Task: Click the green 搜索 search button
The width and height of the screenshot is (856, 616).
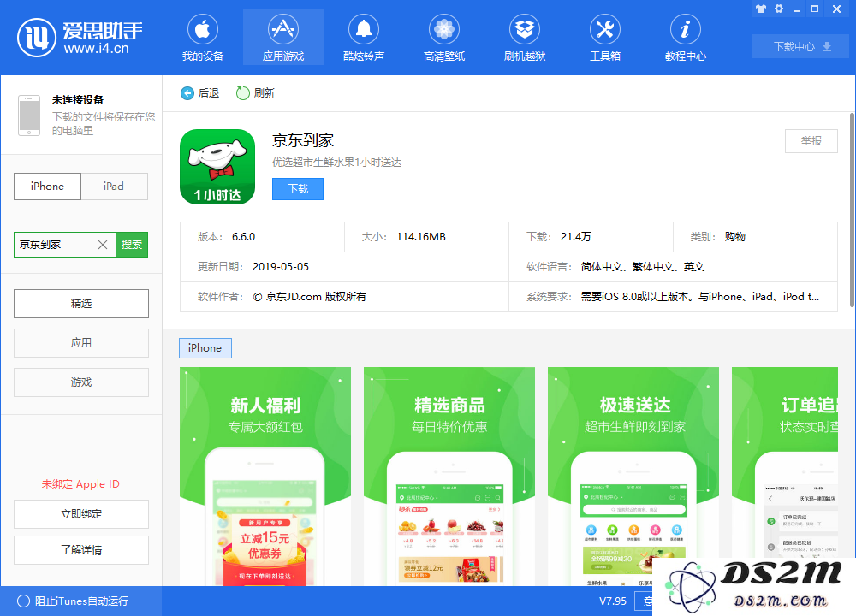Action: point(132,245)
